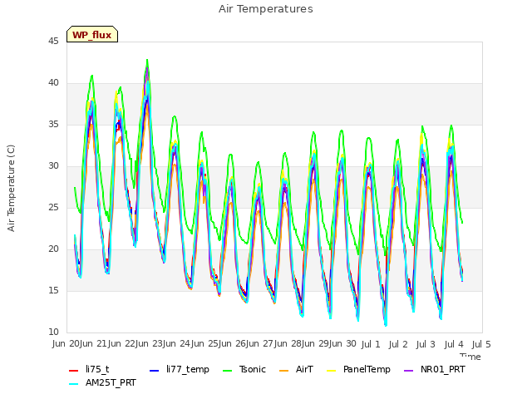Toggle the PanelTemp legend entry
This screenshot has height=399, width=532.
pos(358,369)
